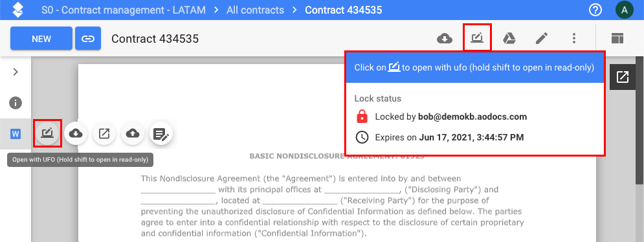Edit the document with the pencil icon
Viewport: 644px width, 242px height.
point(542,39)
